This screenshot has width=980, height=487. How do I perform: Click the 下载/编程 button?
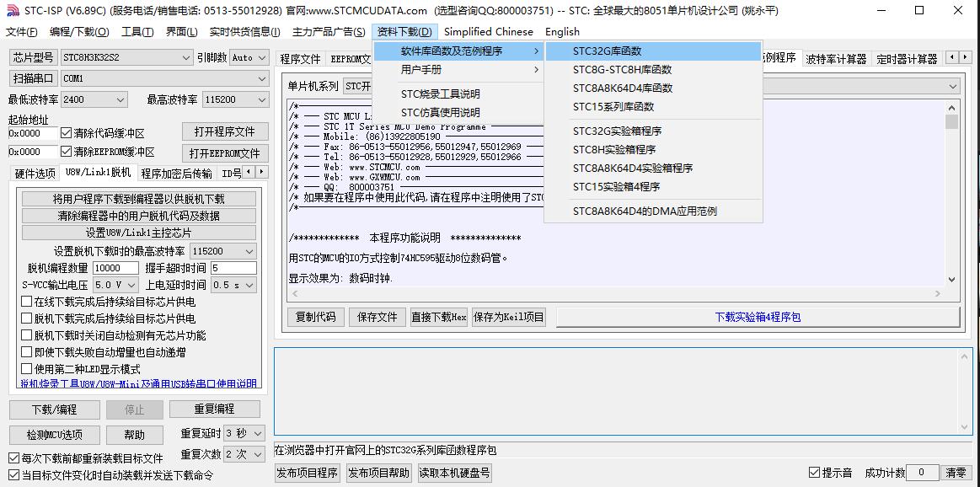click(x=55, y=409)
